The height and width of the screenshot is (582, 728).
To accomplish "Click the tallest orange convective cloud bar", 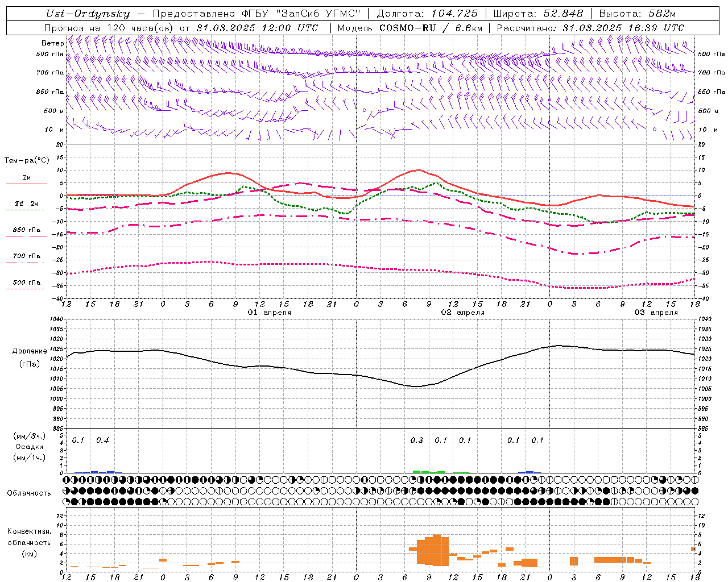I will [437, 550].
